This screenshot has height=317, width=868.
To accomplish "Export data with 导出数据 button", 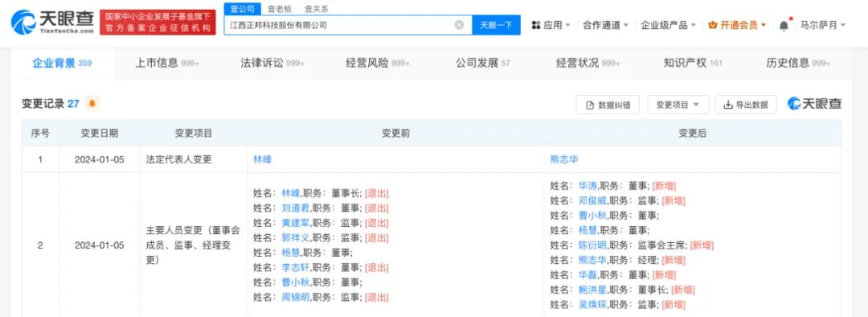I will coord(746,105).
